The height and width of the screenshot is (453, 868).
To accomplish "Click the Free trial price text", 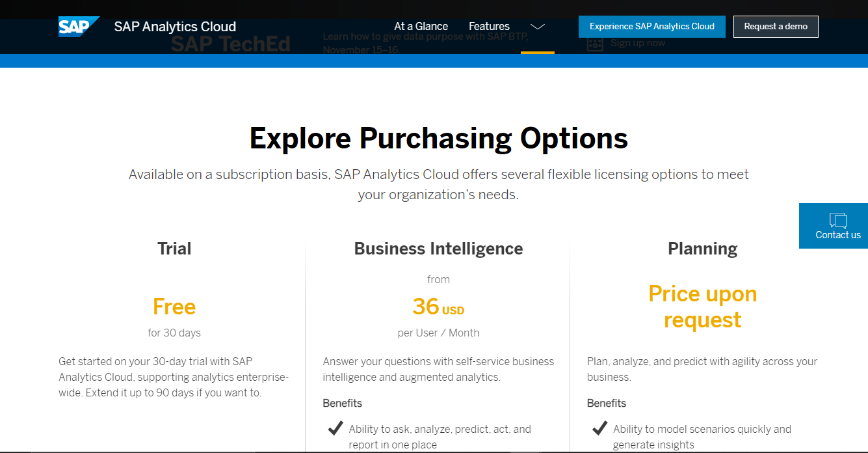I will (x=174, y=307).
